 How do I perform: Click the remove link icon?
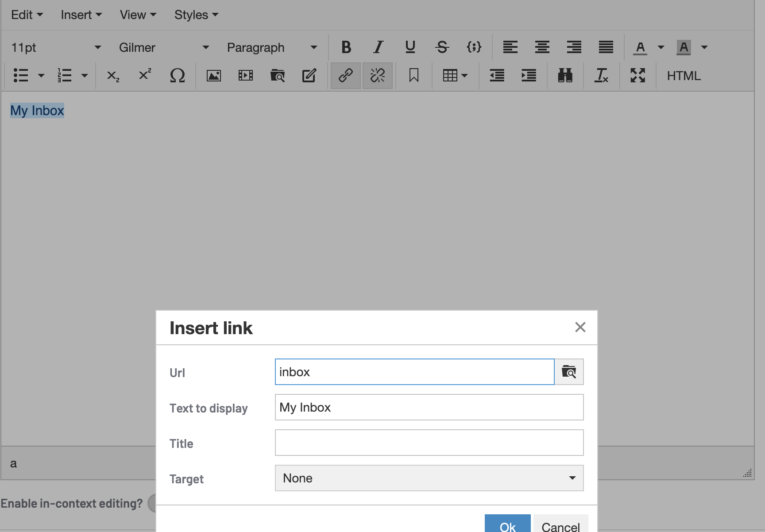[378, 76]
